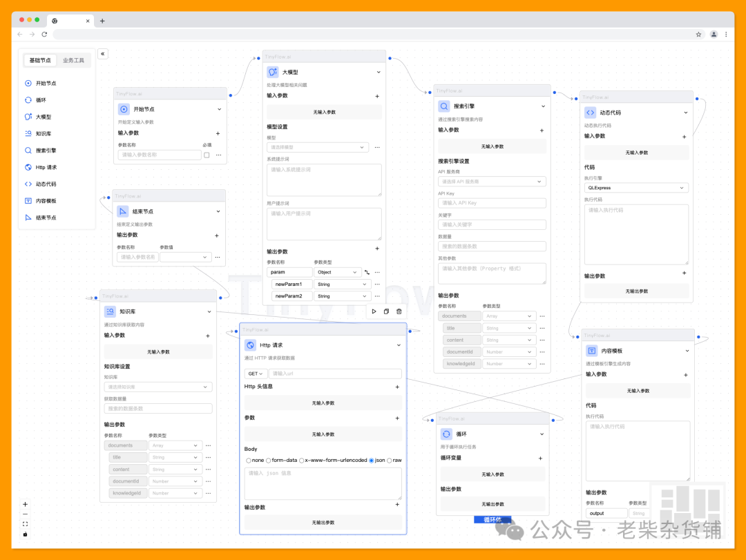Select the 循环 item in the sidebar
Image resolution: width=746 pixels, height=560 pixels.
(x=36, y=100)
